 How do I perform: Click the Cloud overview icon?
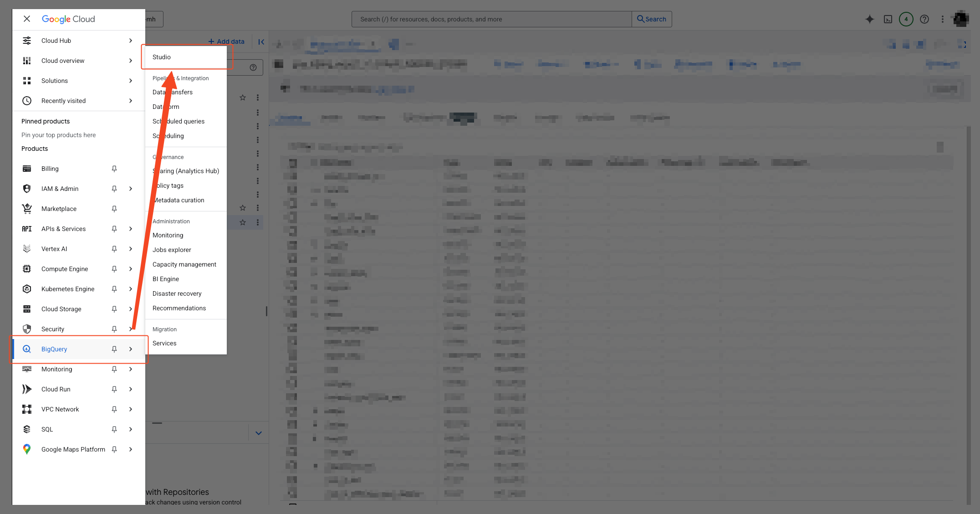tap(27, 61)
